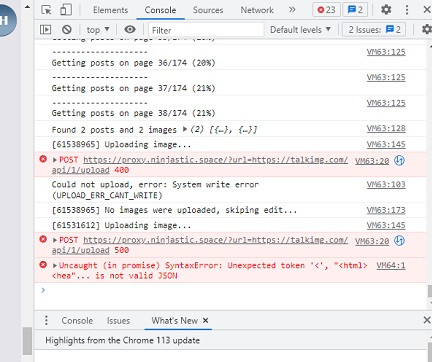Viewport: 432px width, 362px height.
Task: Open VM63:125 link beside page 36/174
Action: pyautogui.click(x=386, y=52)
